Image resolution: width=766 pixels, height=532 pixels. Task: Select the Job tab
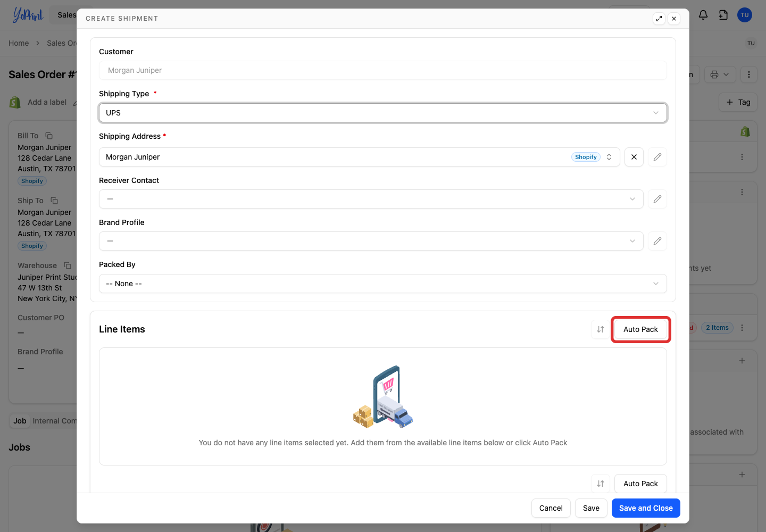20,421
